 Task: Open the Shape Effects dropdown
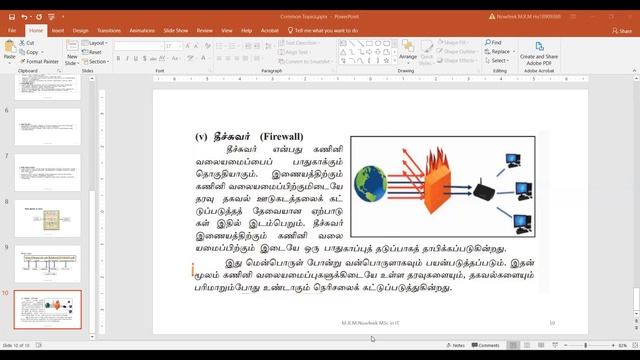[x=457, y=60]
